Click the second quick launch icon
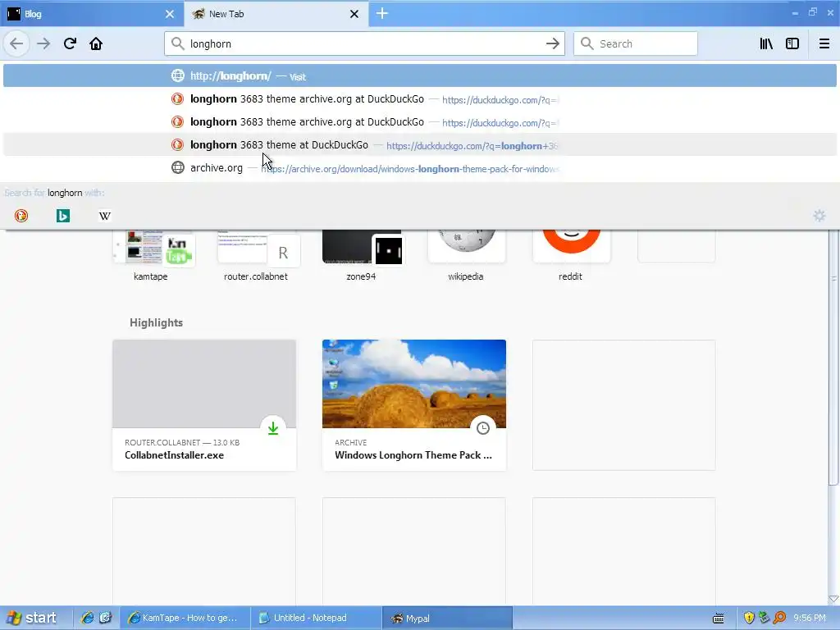Screen dimensions: 840x630 pos(105,618)
